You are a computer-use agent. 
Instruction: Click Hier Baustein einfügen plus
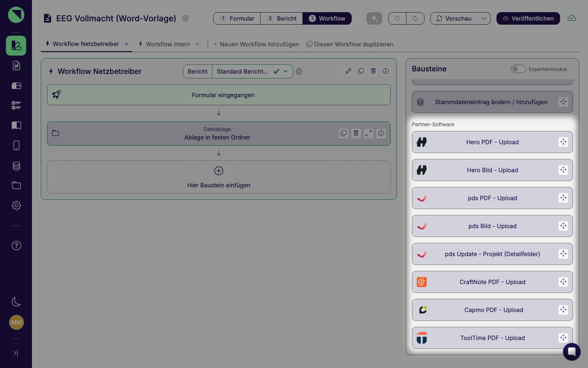[x=219, y=171]
